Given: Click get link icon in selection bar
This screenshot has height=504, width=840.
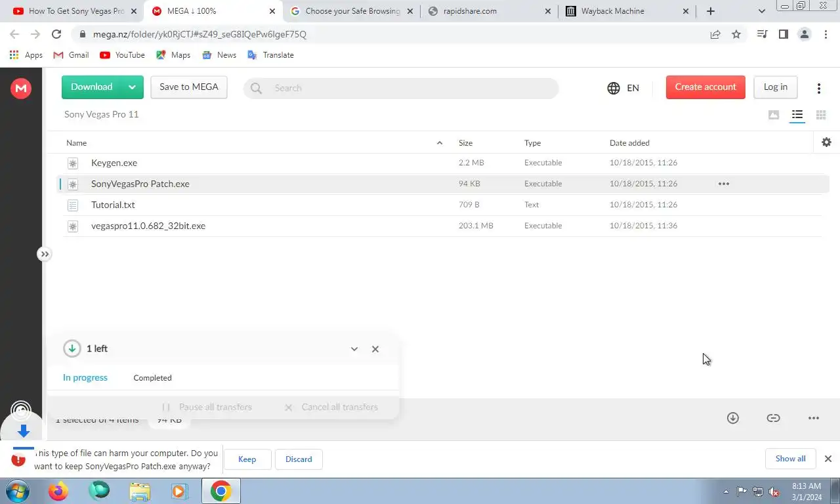Looking at the screenshot, I should coord(774,418).
